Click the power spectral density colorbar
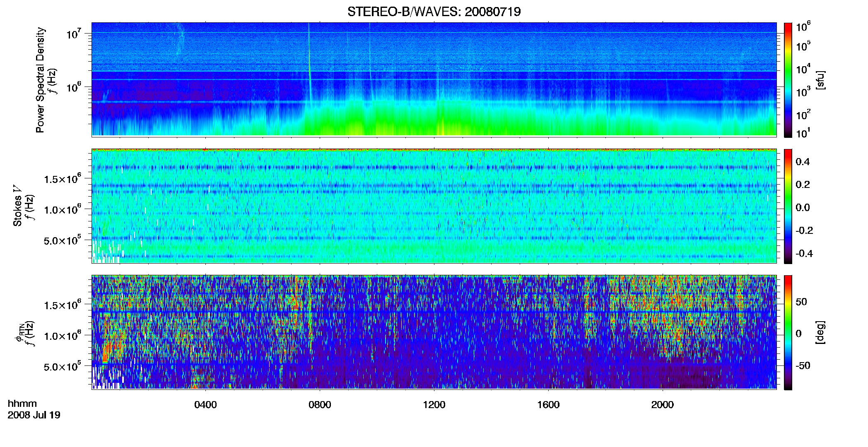 (x=788, y=80)
